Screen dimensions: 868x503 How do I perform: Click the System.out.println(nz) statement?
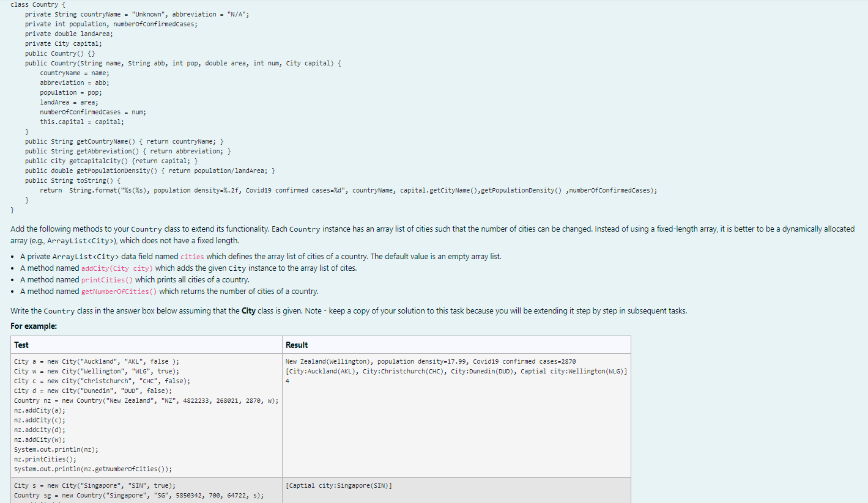click(x=56, y=449)
